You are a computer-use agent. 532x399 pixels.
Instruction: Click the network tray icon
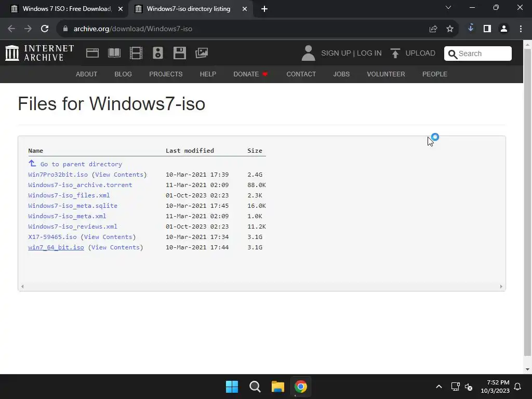[x=455, y=387]
